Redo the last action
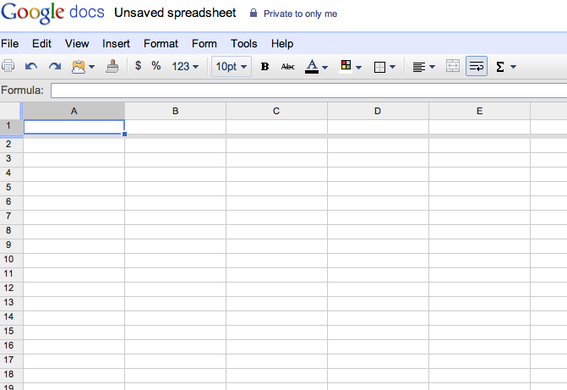The width and height of the screenshot is (567, 390). pos(55,67)
